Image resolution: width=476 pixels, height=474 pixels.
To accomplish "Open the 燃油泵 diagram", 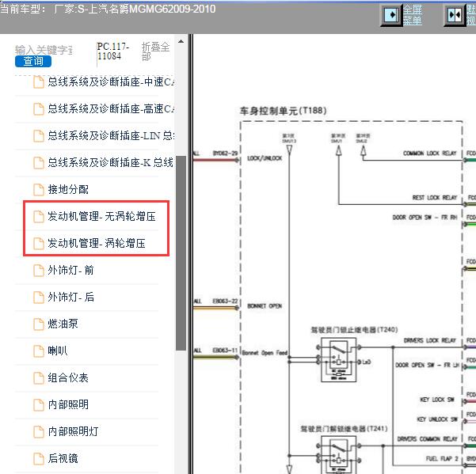I will pos(63,324).
